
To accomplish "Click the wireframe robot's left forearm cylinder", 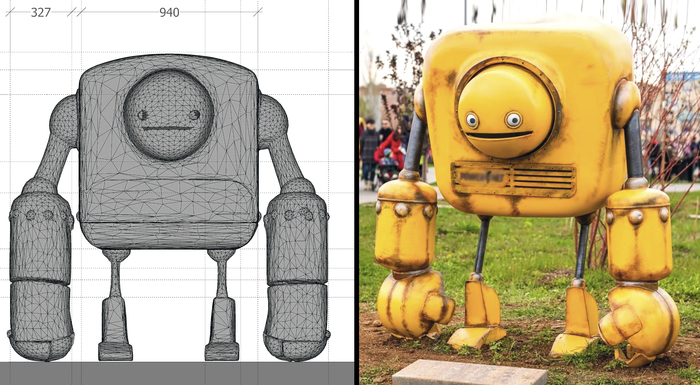I will point(41,235).
